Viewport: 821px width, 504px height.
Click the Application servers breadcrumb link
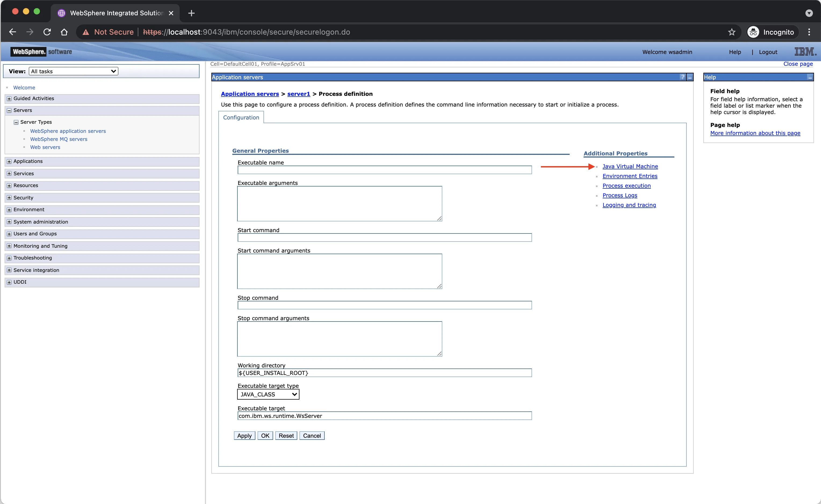250,94
